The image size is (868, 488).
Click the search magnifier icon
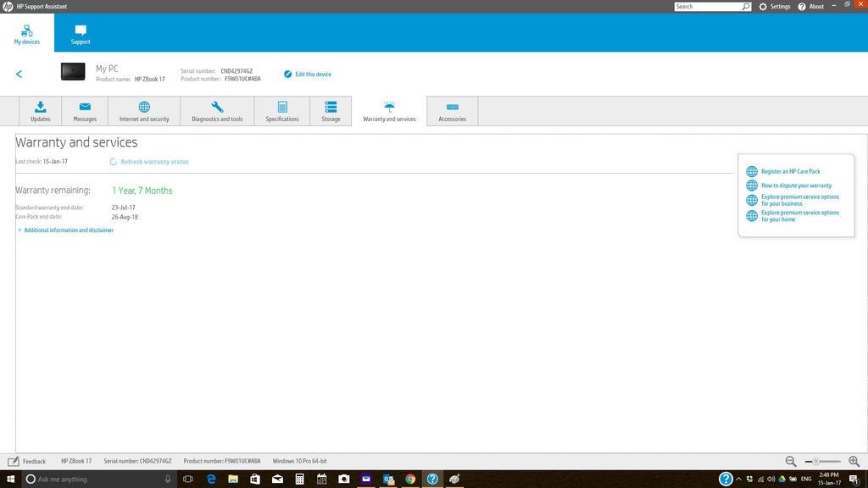(x=746, y=7)
